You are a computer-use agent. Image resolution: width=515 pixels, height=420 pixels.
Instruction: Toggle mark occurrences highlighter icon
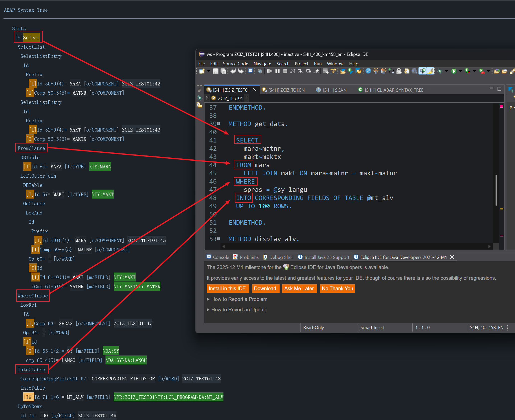coord(430,71)
